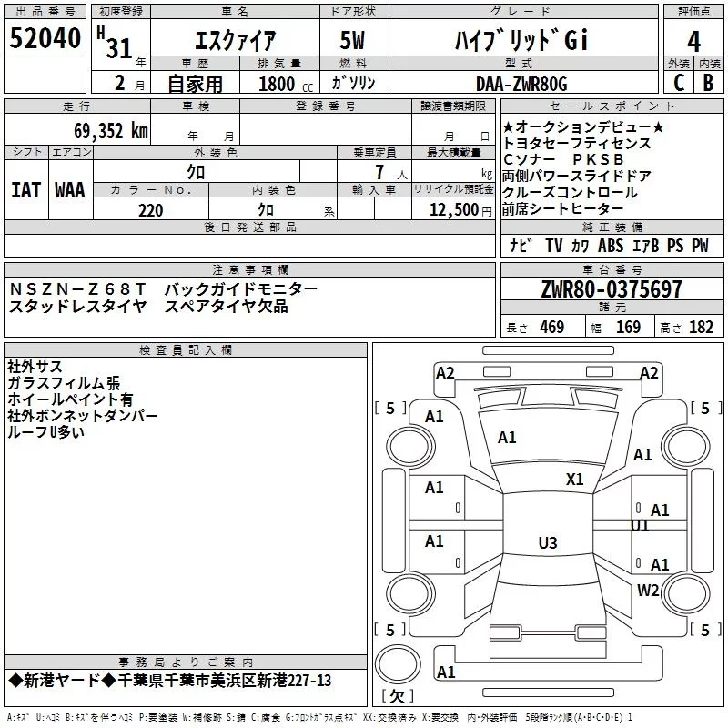Click the X1 mark on the car diagram

[574, 480]
